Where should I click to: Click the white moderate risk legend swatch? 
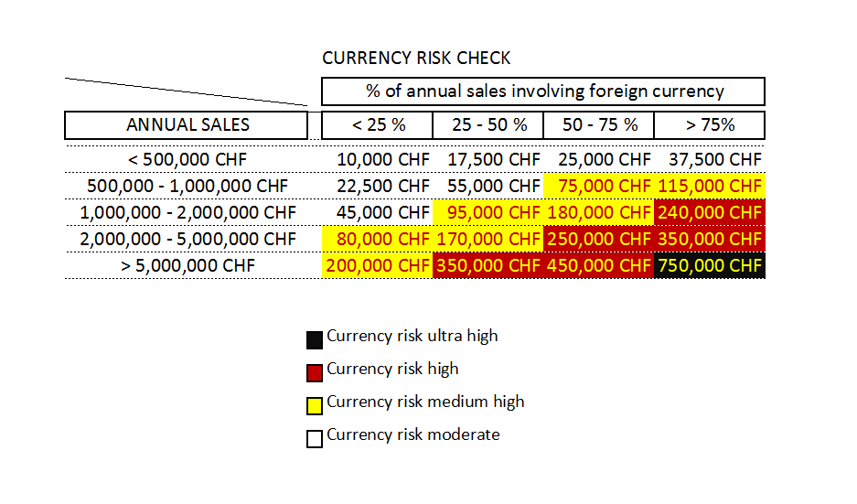[315, 439]
